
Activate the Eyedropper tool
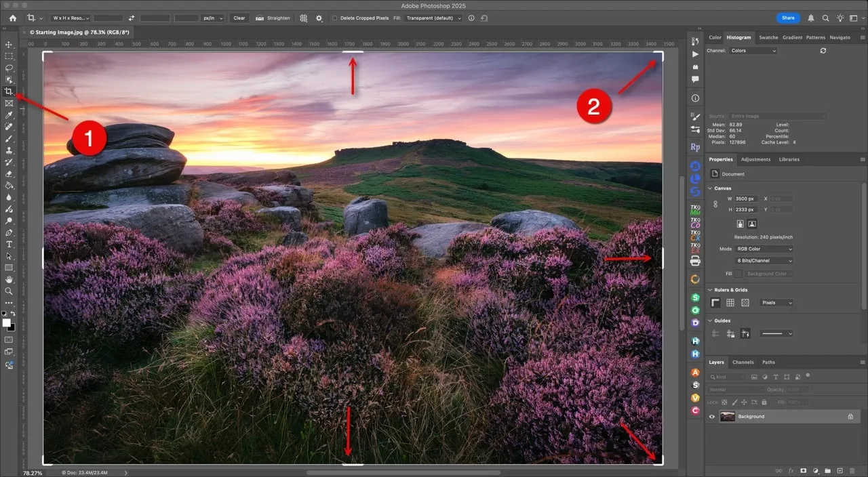pos(9,115)
